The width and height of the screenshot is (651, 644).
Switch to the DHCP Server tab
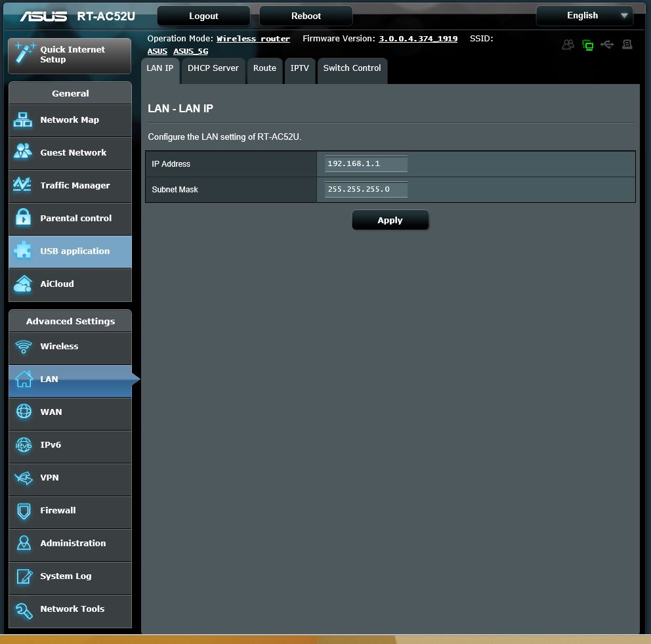coord(213,71)
